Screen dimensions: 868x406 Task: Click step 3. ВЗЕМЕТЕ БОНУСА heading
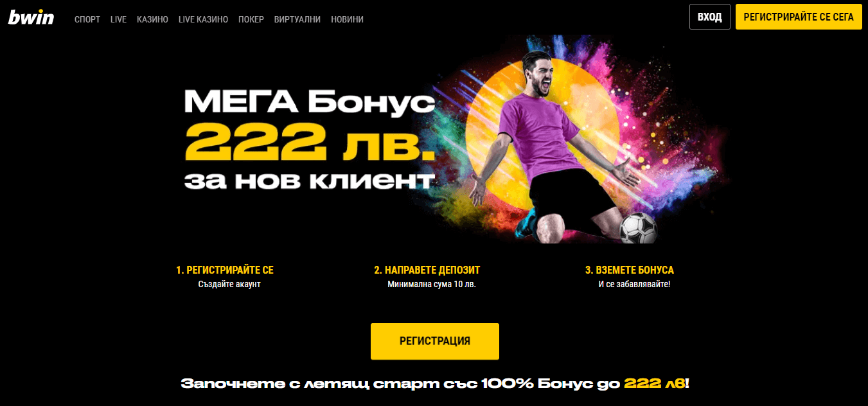[x=630, y=270]
